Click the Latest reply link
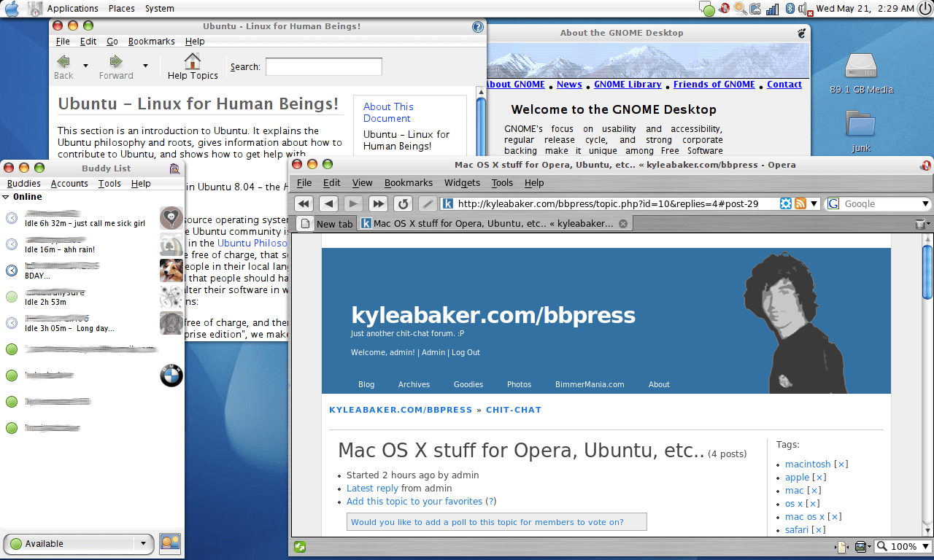 [x=372, y=489]
